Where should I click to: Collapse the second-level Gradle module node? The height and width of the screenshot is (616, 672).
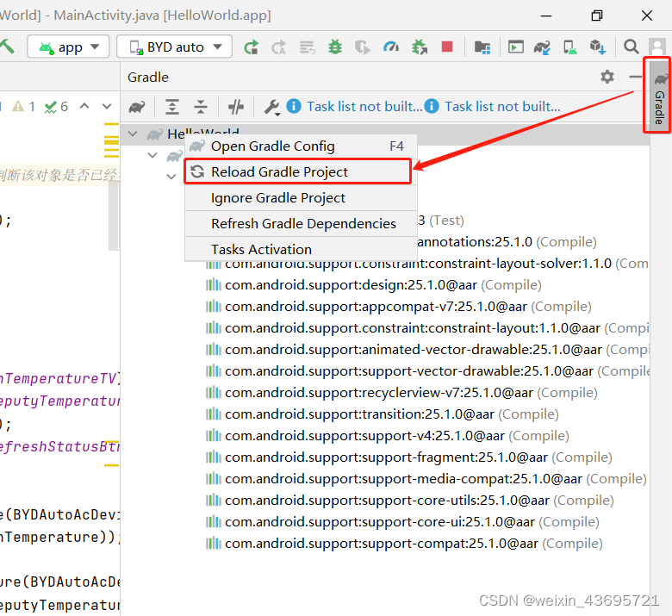click(152, 155)
